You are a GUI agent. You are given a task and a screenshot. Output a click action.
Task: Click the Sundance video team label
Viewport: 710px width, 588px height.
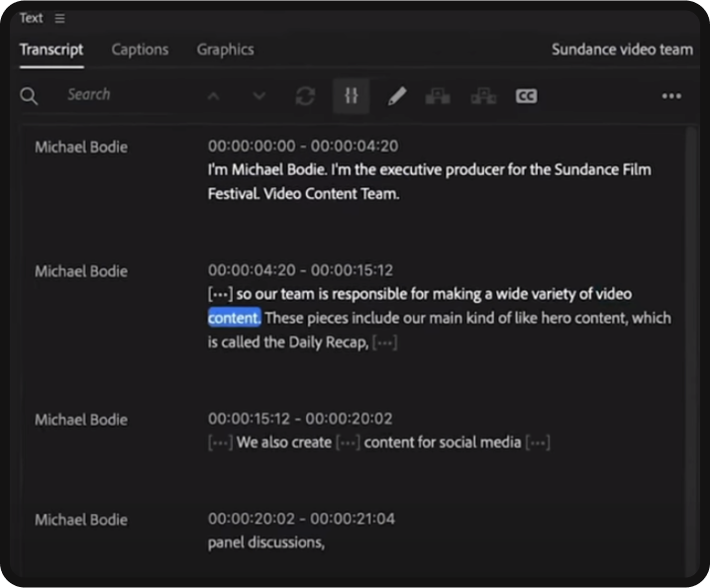622,49
